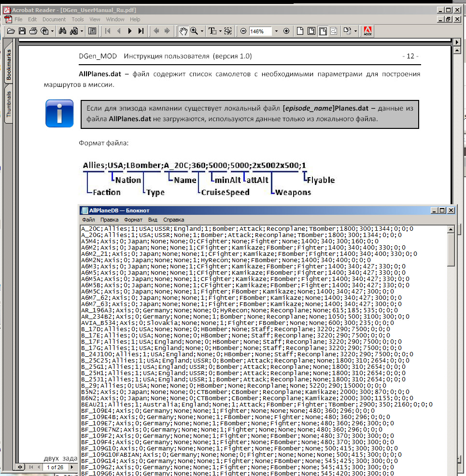
Task: Click Notepad scrollbar up arrow
Action: (451, 229)
